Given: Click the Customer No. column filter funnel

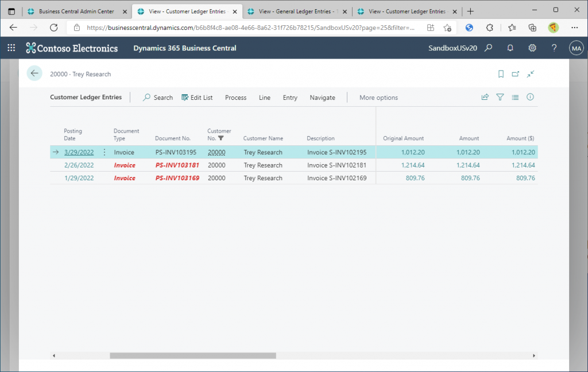Looking at the screenshot, I should point(221,138).
